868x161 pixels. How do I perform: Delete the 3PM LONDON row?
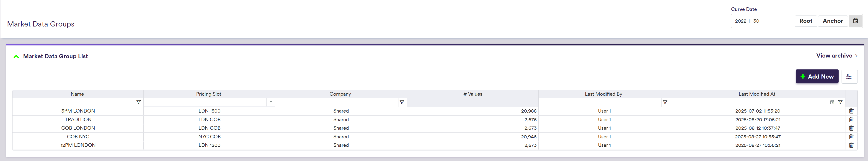(851, 111)
